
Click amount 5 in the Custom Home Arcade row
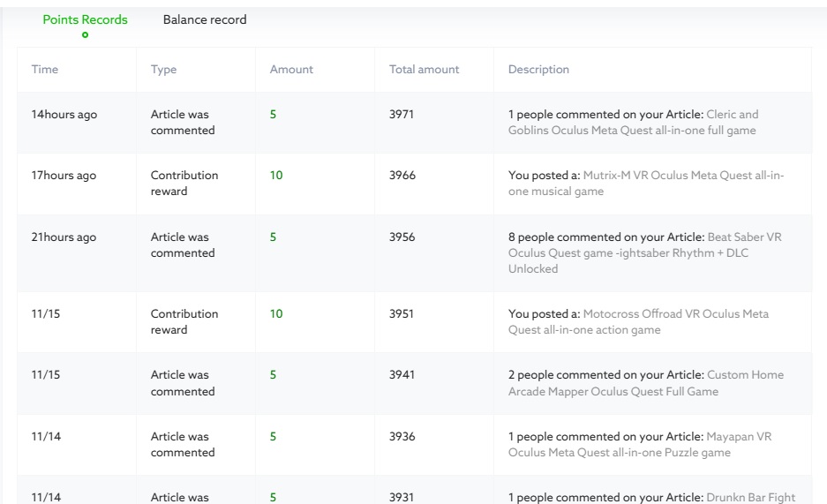[x=274, y=375]
